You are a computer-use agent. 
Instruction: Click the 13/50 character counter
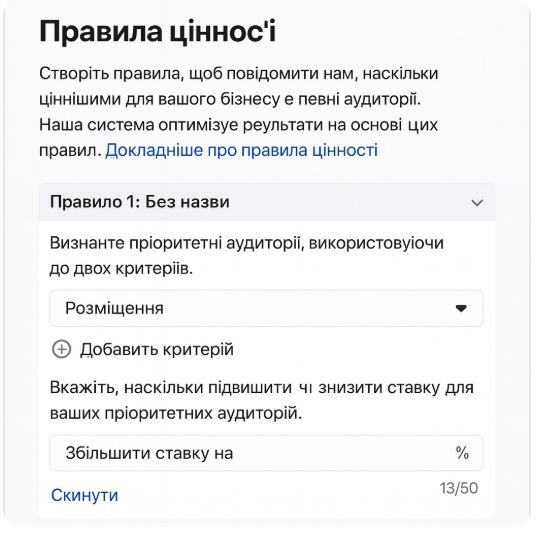[458, 488]
